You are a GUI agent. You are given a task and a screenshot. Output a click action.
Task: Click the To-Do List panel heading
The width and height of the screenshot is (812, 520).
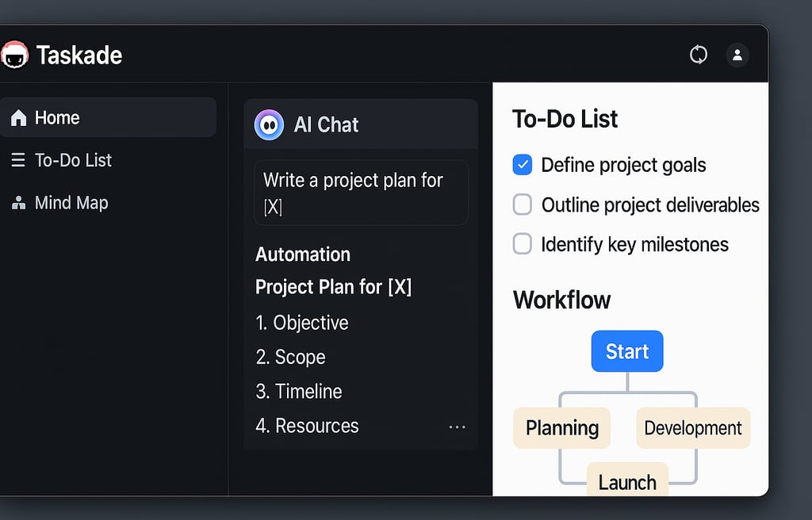[565, 119]
